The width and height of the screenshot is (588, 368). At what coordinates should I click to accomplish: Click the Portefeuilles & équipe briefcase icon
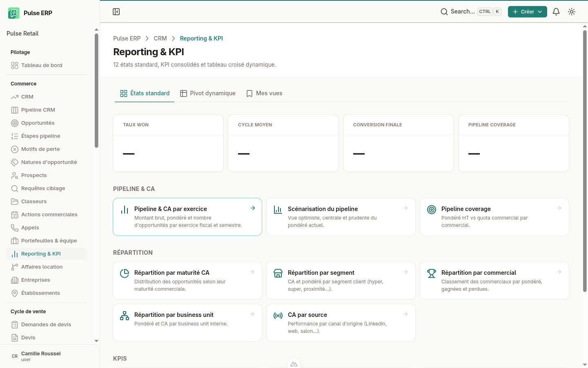click(x=15, y=241)
